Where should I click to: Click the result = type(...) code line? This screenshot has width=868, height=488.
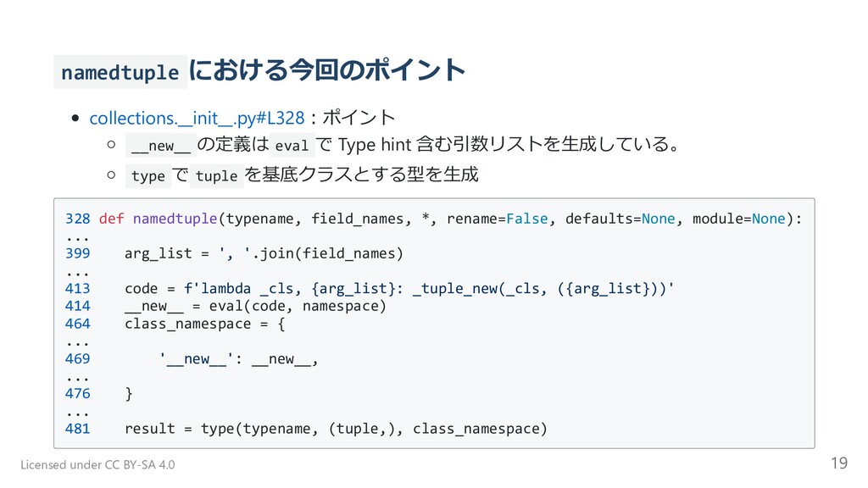point(336,429)
